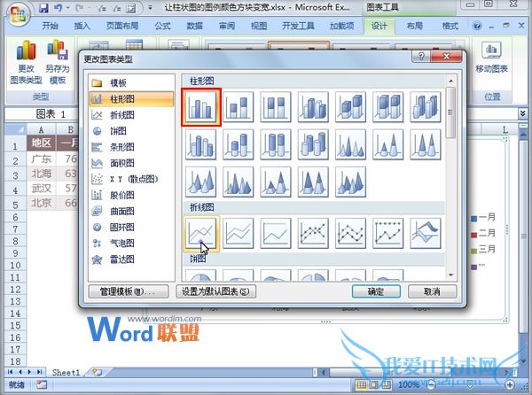Select the 圆环图 doughnut category
This screenshot has height=395, width=532.
click(x=131, y=228)
